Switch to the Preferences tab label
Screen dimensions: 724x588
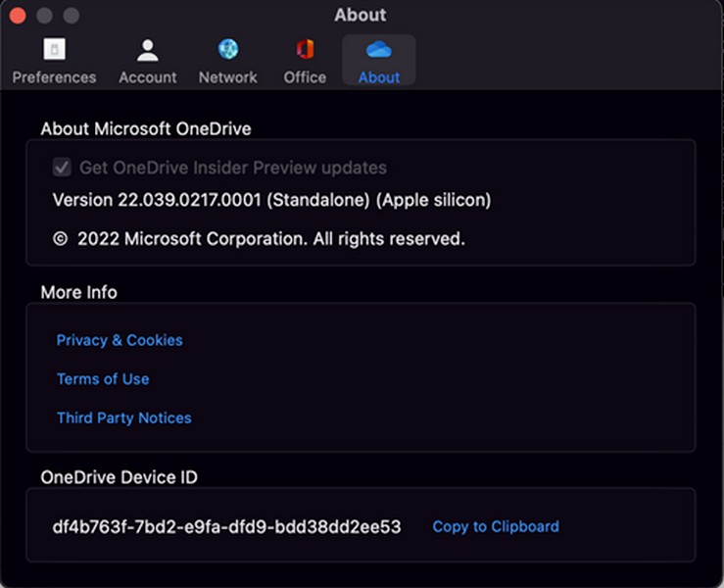point(54,77)
